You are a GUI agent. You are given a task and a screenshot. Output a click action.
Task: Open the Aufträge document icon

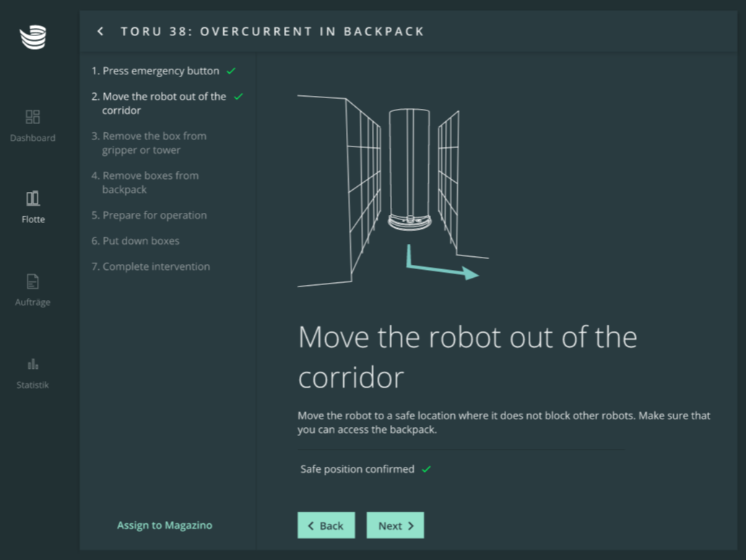[x=32, y=281]
